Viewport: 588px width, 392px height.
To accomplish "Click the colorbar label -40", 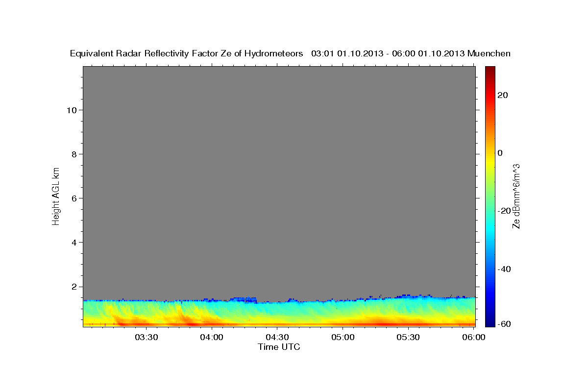I will coord(505,269).
